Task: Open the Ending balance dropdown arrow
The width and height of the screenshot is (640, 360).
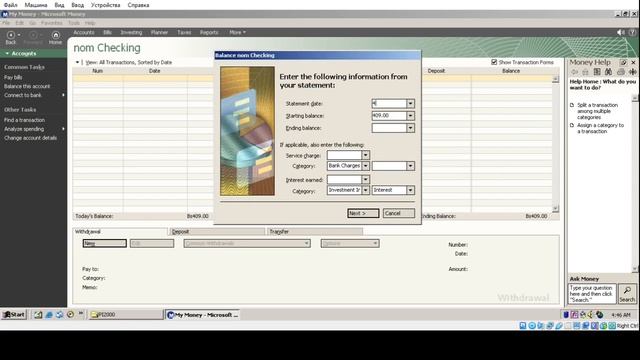Action: pos(411,128)
